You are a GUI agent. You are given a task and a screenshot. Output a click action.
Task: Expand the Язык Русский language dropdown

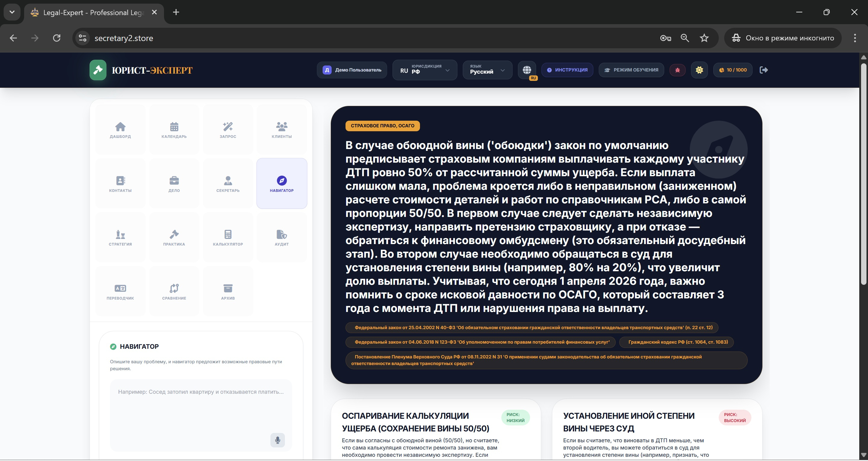click(487, 70)
